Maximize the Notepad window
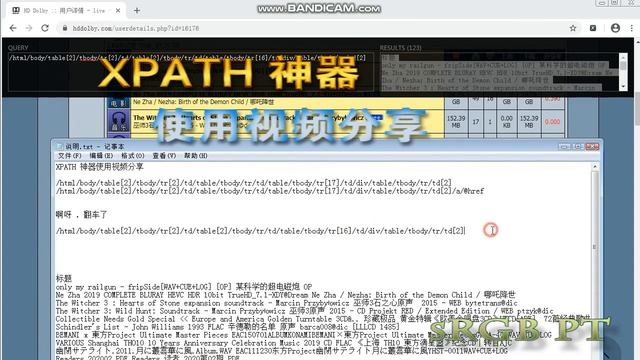The height and width of the screenshot is (360, 640). tap(578, 146)
